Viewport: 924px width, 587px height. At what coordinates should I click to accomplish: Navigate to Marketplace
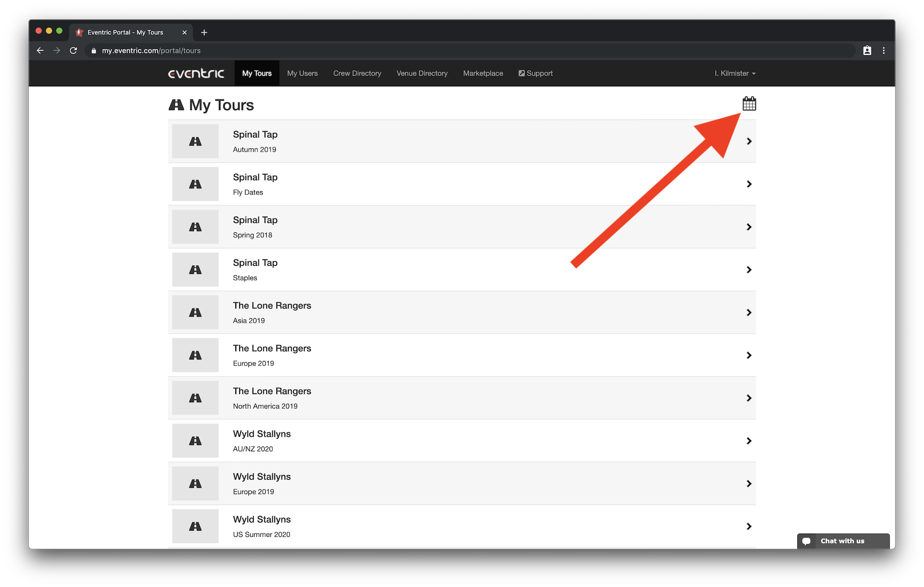(483, 73)
